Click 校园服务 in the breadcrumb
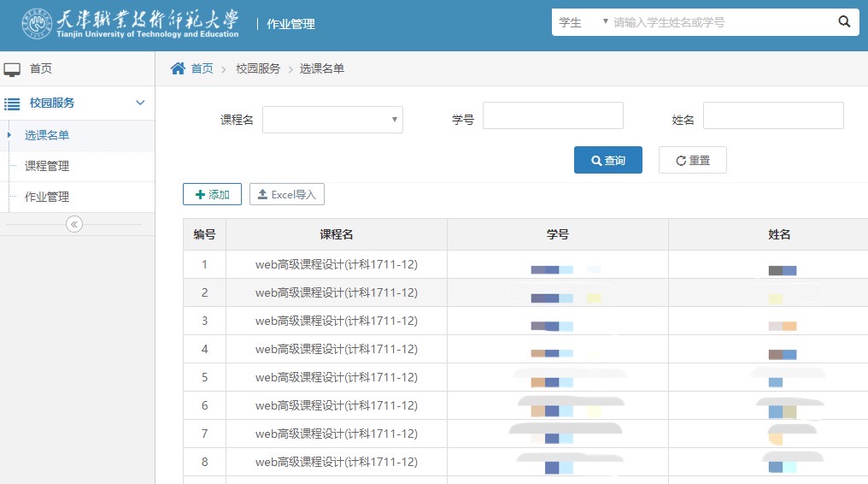The height and width of the screenshot is (484, 868). [258, 68]
